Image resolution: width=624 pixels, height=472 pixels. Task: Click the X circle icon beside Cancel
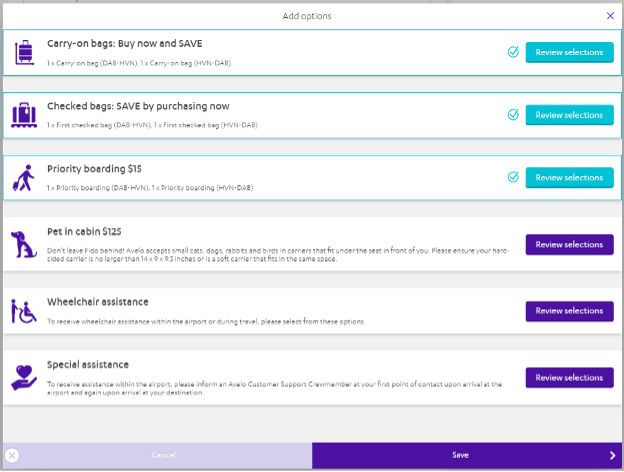click(x=12, y=455)
